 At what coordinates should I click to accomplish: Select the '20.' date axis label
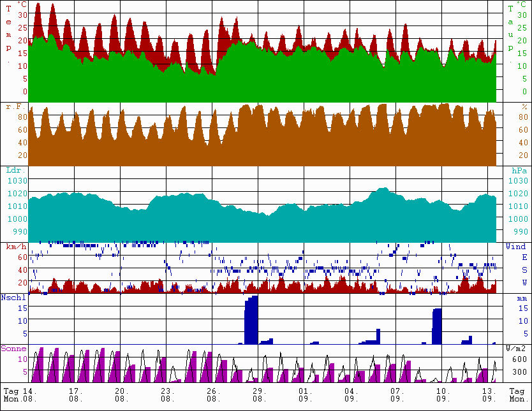(x=122, y=391)
